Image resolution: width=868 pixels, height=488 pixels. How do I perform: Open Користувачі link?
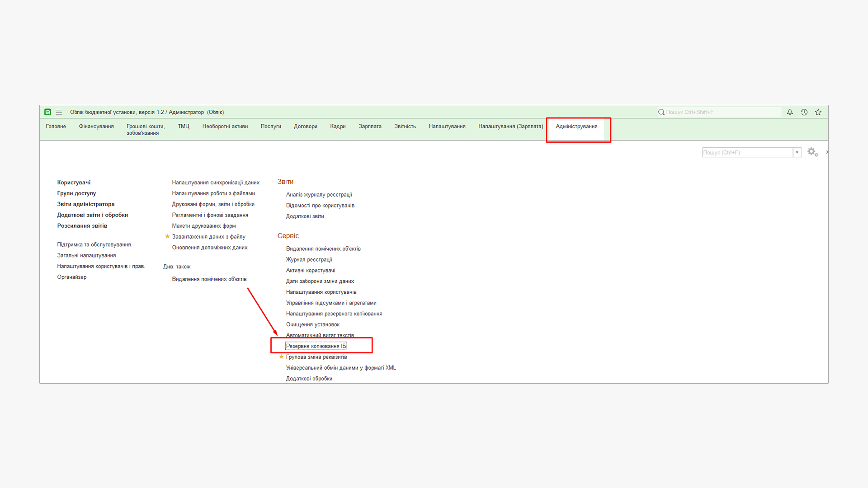point(74,183)
